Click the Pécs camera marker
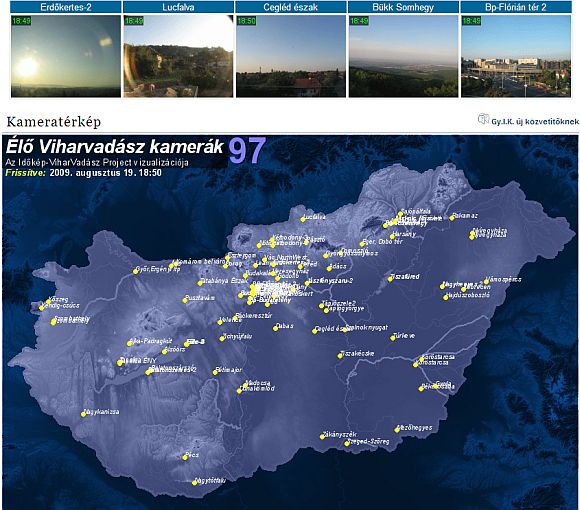580x510 pixels. pos(185,457)
